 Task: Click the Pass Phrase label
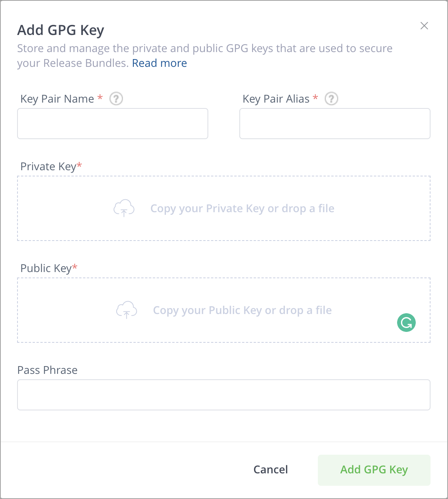[x=47, y=370]
